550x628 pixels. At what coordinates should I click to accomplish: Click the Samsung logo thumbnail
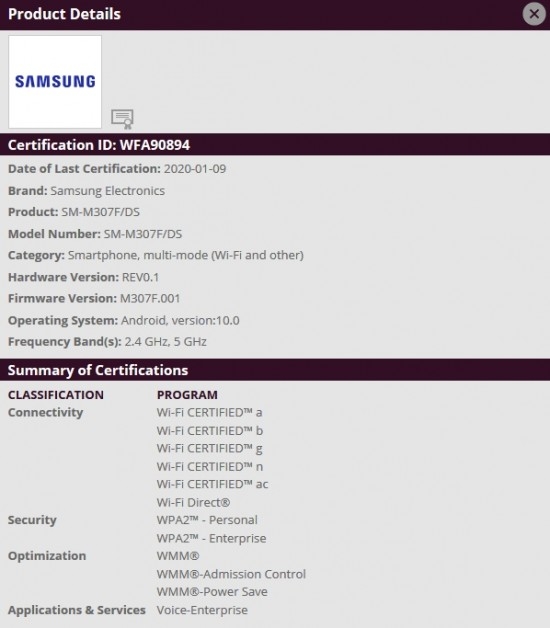tap(55, 82)
